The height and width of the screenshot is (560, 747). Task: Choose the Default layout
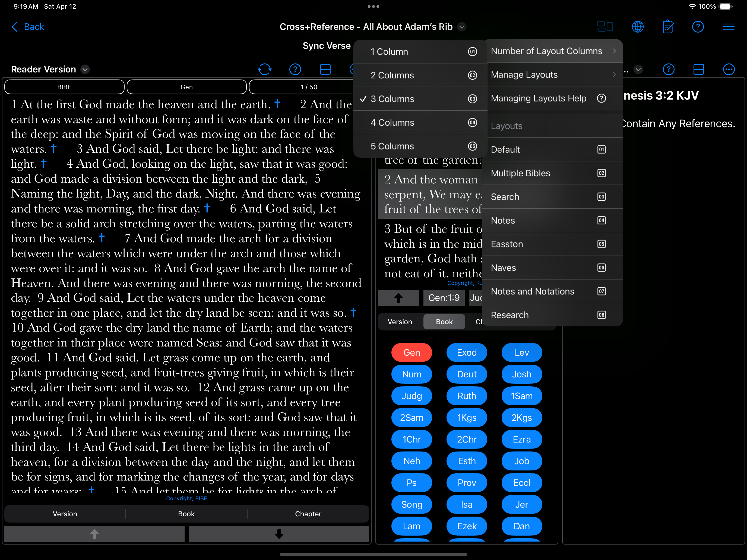click(x=553, y=149)
